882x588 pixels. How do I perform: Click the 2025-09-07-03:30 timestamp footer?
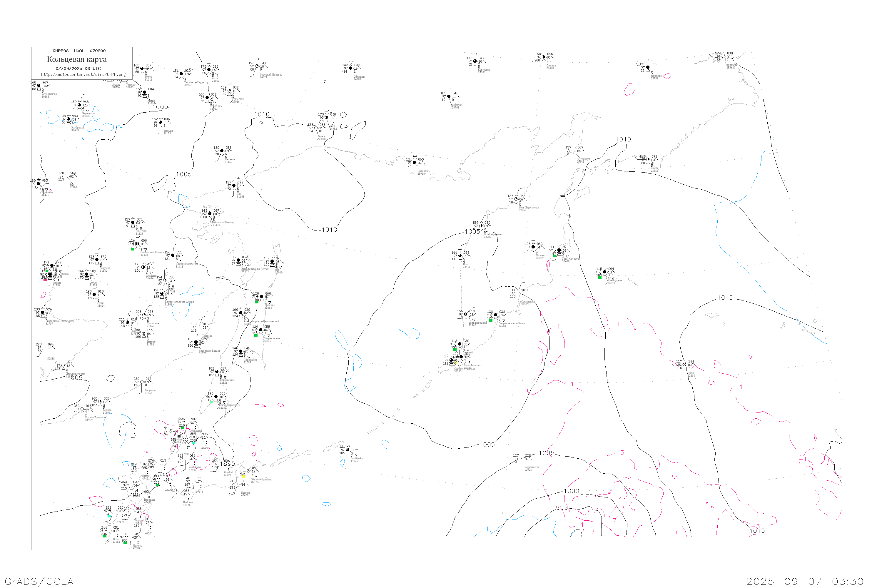[805, 581]
